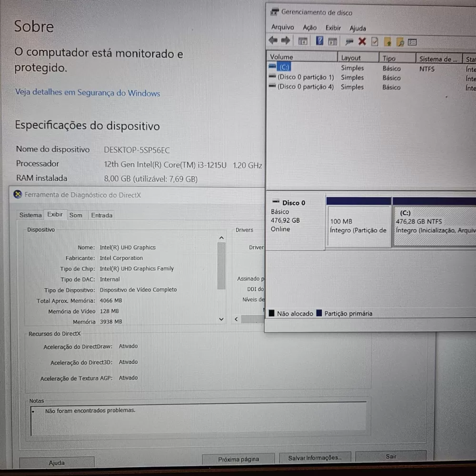Click the device list scroll-up arrow
The image size is (476, 476).
click(x=221, y=238)
